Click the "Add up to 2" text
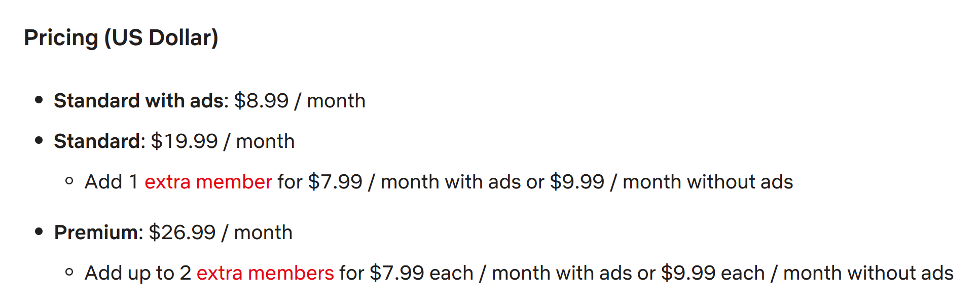This screenshot has width=980, height=308. pyautogui.click(x=137, y=273)
